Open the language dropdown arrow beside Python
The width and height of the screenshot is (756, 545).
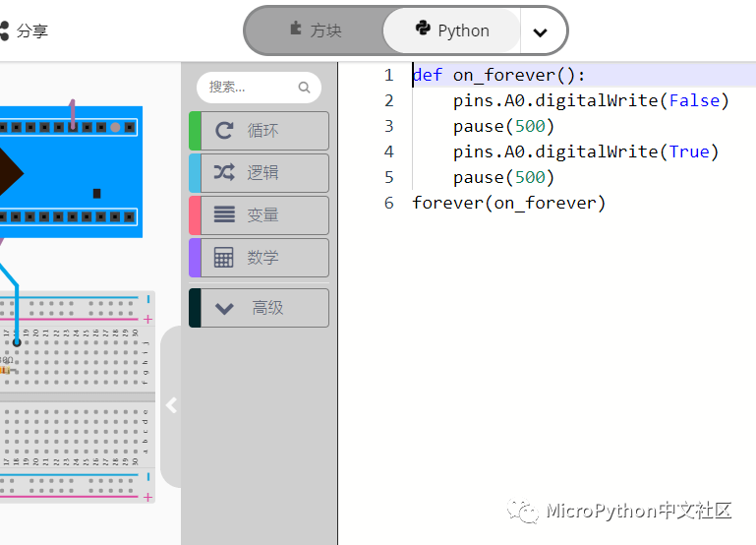pos(541,31)
